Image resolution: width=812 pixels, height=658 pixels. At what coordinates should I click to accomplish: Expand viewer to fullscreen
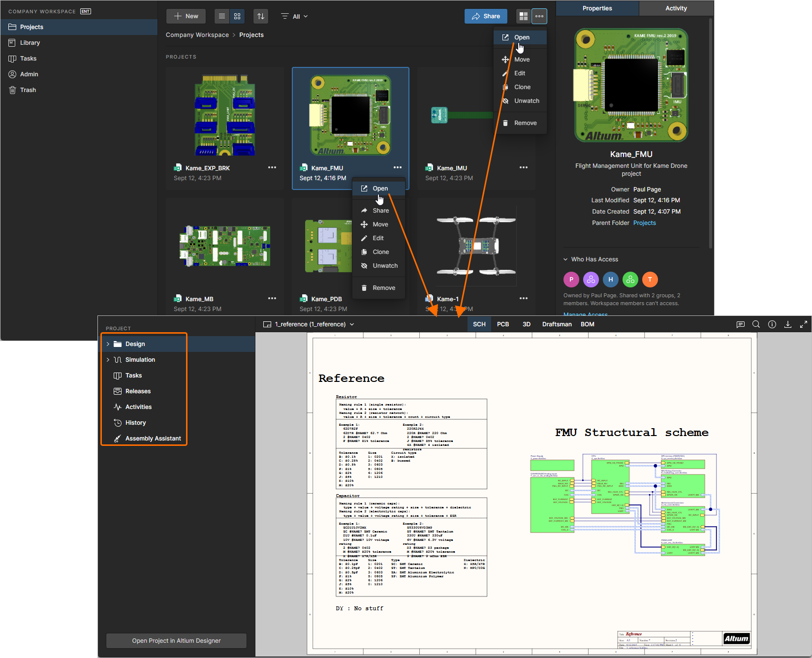point(803,324)
